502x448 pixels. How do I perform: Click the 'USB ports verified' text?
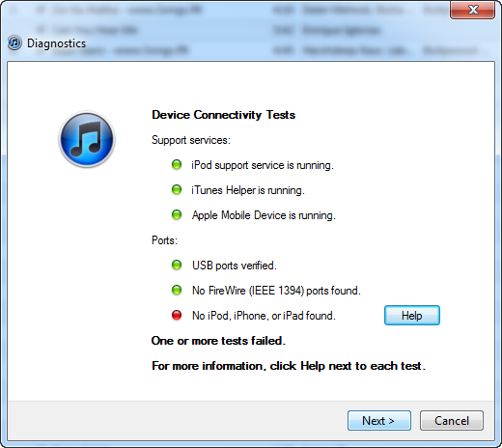[235, 266]
